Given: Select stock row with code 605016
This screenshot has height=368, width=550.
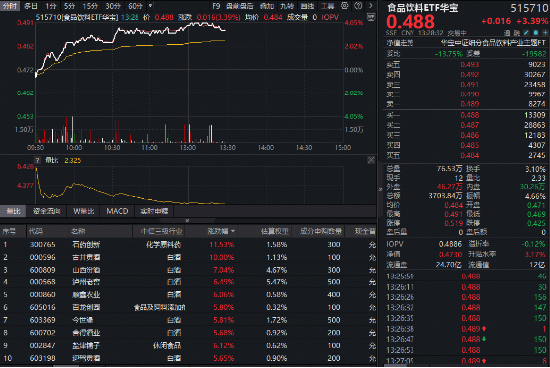Looking at the screenshot, I should click(188, 307).
